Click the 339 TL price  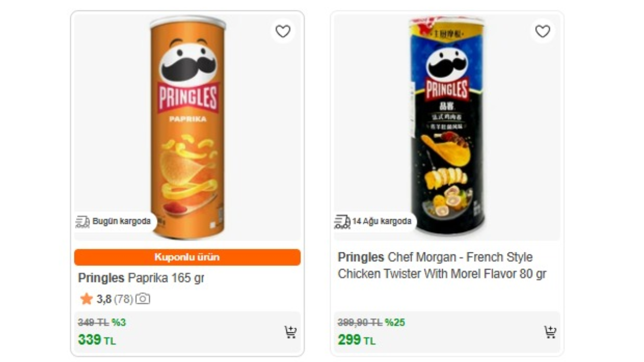point(97,340)
